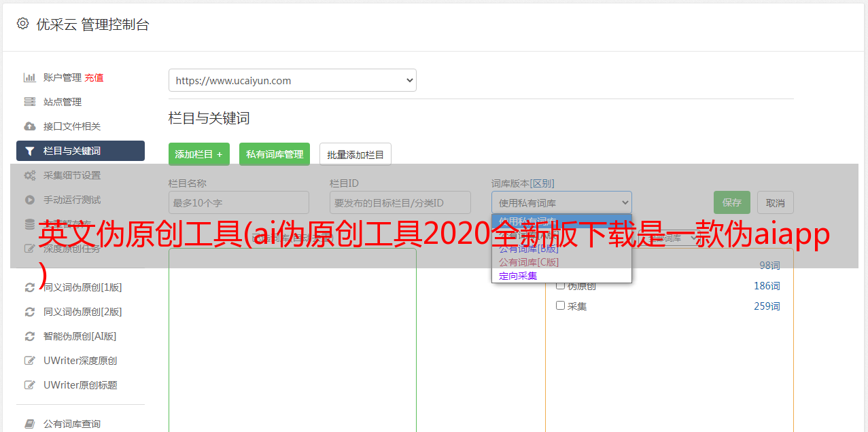Click the refresh icon of 智能伪原创[AI版]

click(x=30, y=336)
